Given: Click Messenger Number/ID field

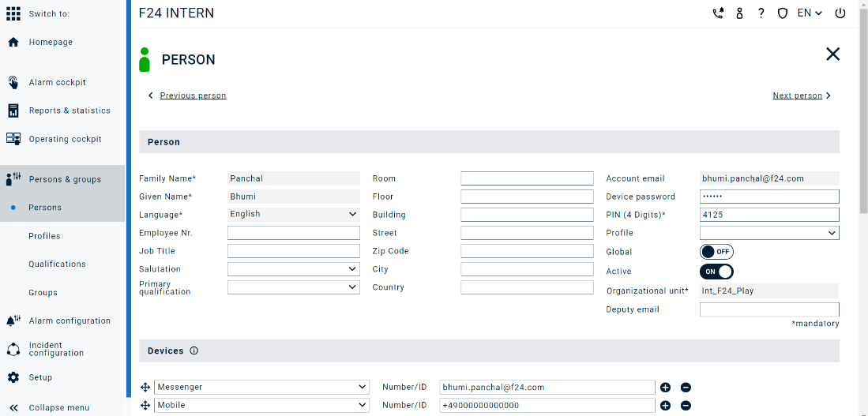Looking at the screenshot, I should coord(547,388).
